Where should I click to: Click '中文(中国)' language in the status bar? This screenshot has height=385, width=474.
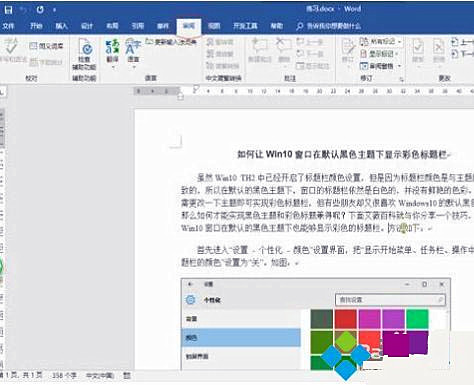(100, 375)
